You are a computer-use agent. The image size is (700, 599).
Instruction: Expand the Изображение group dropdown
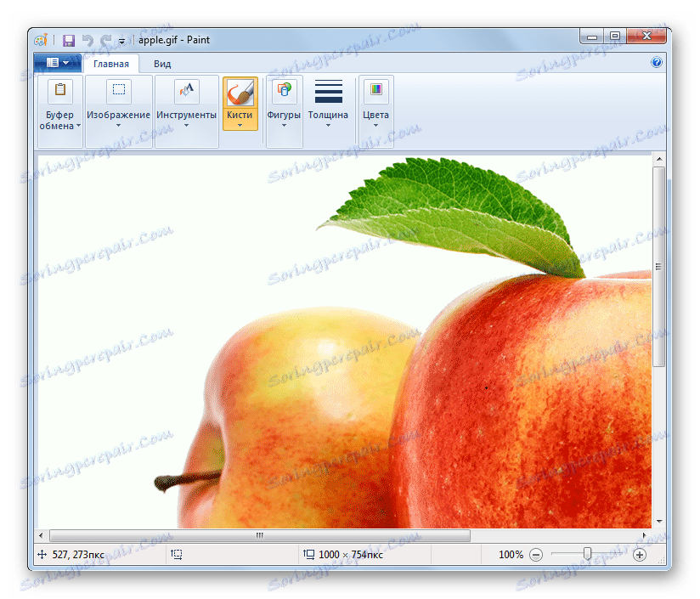click(x=118, y=126)
